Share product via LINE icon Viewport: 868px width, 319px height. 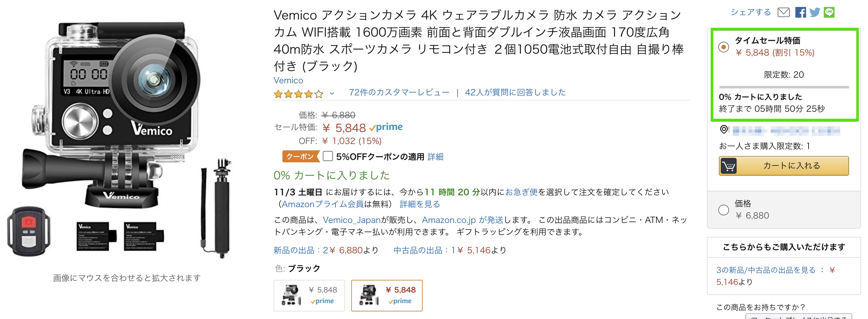click(829, 12)
